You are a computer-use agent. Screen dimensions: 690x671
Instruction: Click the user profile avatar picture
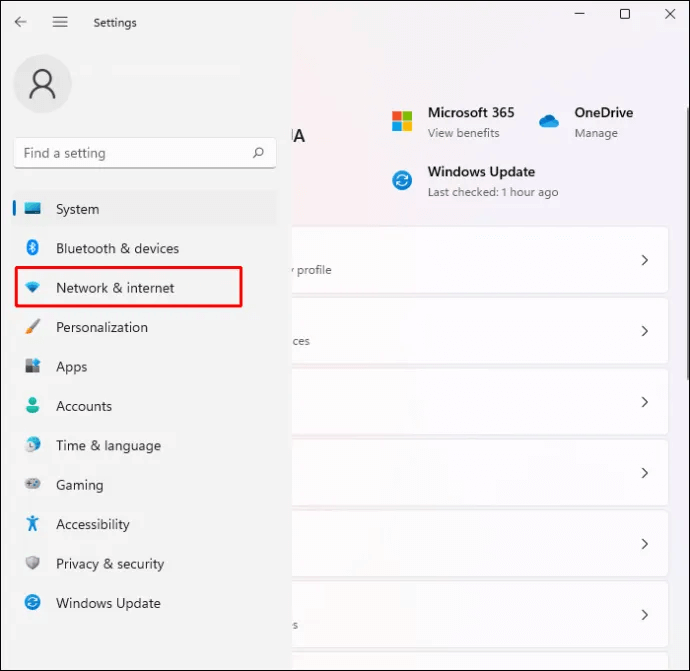coord(42,84)
